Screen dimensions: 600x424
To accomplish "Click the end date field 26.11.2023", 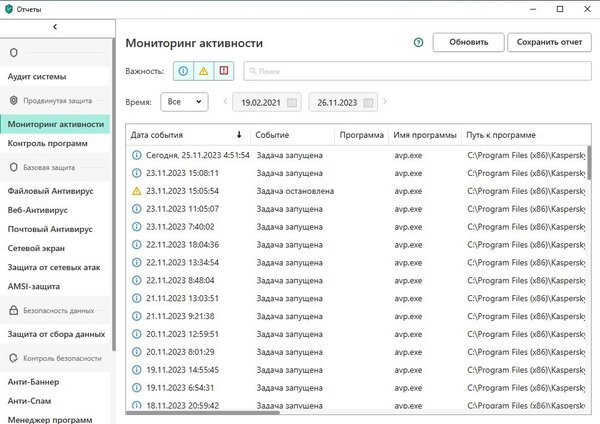I will tap(343, 102).
